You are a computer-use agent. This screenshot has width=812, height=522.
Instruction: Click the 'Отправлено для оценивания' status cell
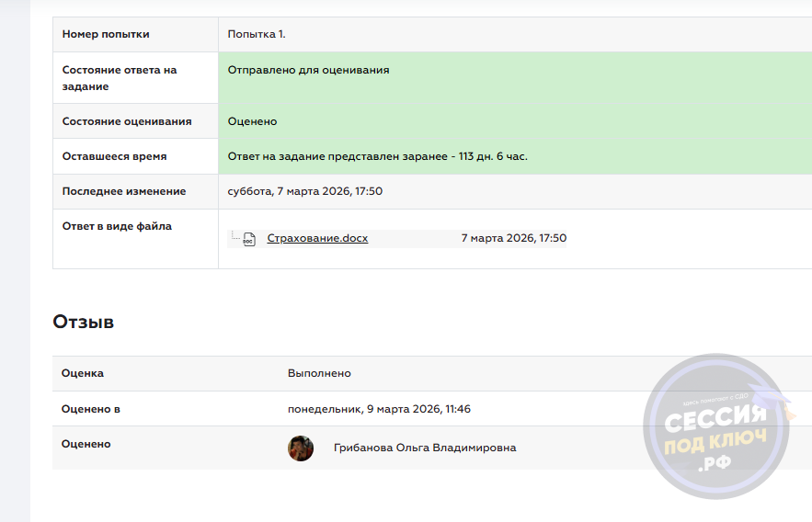point(308,70)
